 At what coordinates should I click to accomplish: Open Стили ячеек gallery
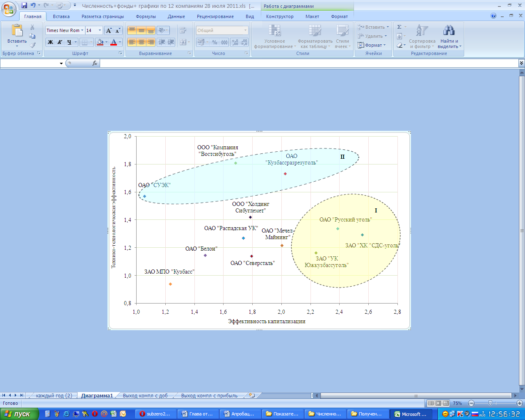click(342, 36)
